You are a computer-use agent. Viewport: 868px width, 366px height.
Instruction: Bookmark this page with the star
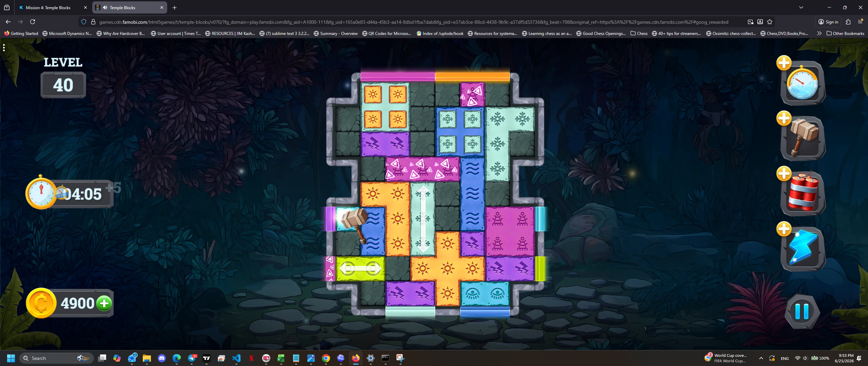[x=770, y=22]
